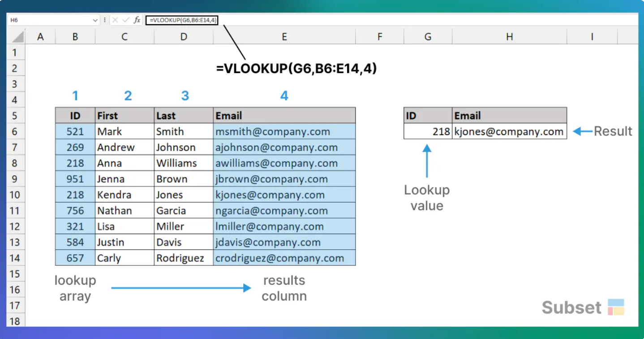Image resolution: width=644 pixels, height=339 pixels.
Task: Select column F header
Action: point(380,37)
